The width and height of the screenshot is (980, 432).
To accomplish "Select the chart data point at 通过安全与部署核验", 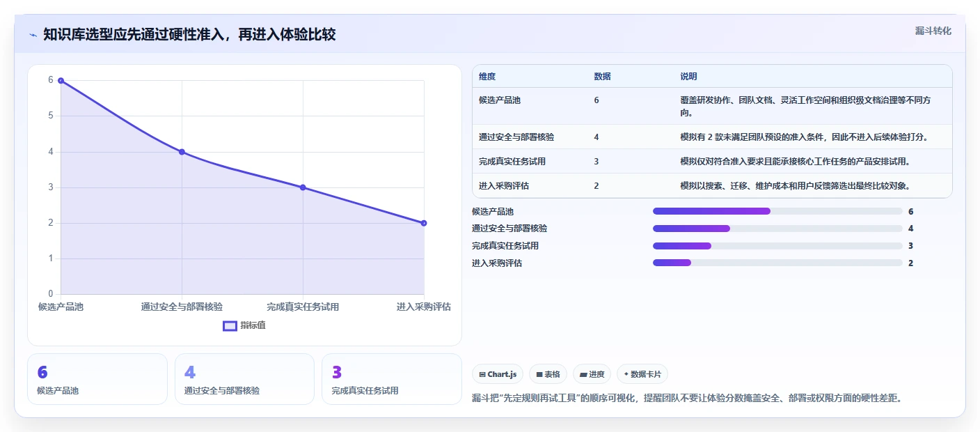I will [182, 152].
